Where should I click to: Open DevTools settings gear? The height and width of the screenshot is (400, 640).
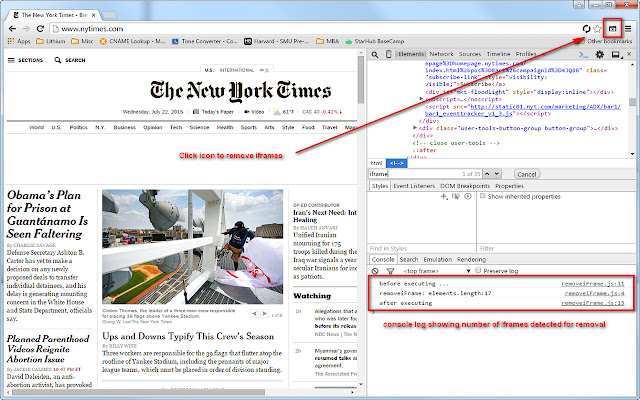pyautogui.click(x=600, y=54)
